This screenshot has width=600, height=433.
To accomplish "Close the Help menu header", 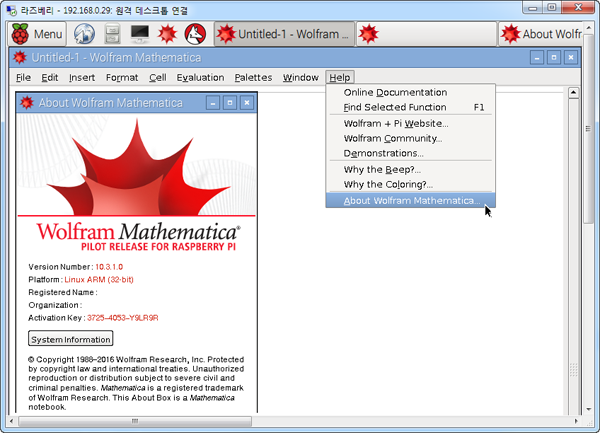I will 340,78.
